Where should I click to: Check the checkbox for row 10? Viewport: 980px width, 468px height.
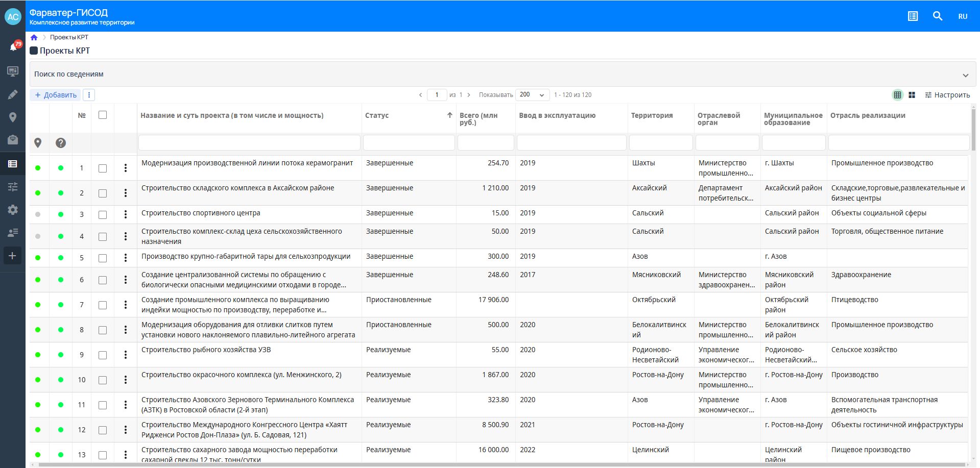103,380
